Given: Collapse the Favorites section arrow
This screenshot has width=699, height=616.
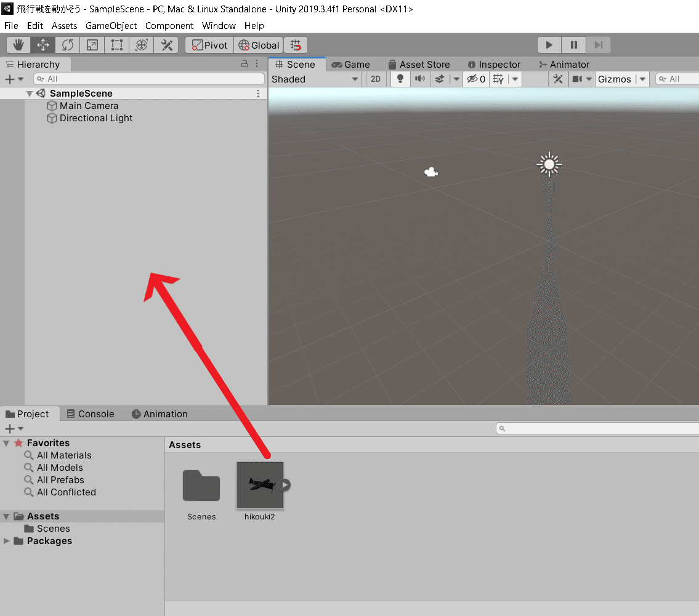Looking at the screenshot, I should (x=6, y=443).
